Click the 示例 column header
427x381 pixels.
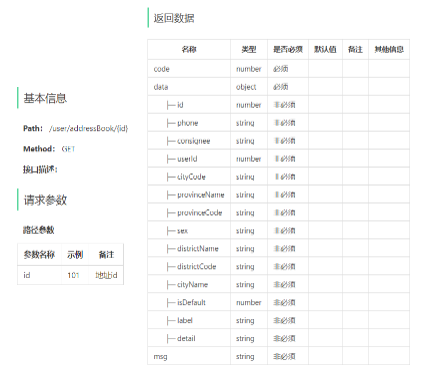pos(75,255)
